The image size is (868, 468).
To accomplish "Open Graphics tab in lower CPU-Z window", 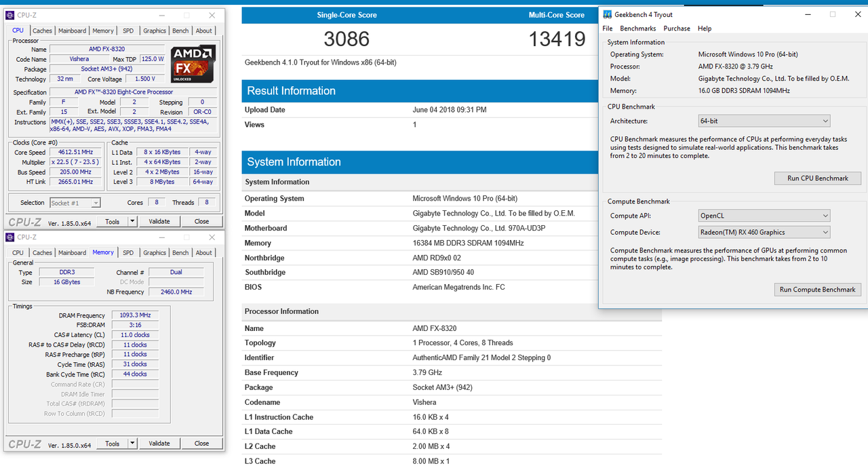I will tap(155, 253).
